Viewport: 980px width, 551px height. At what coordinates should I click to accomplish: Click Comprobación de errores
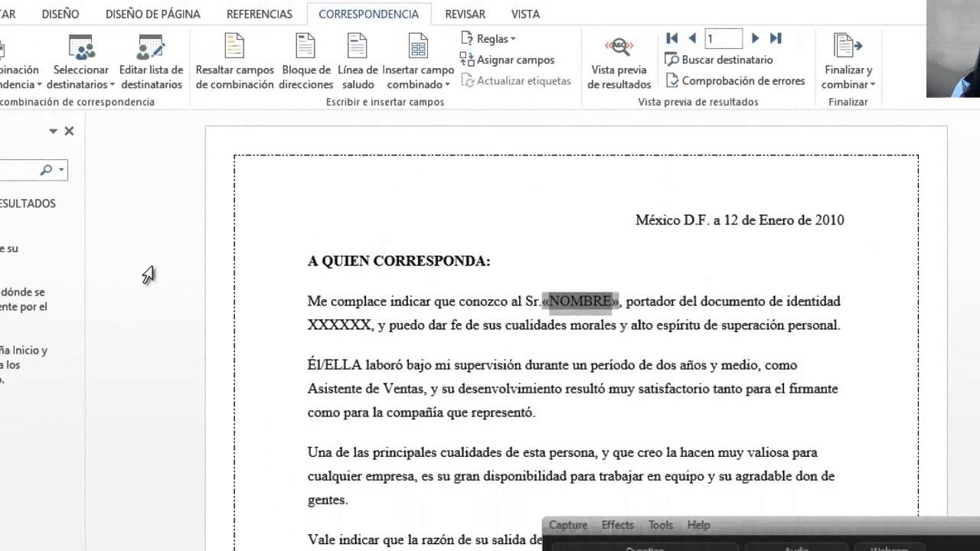[x=735, y=80]
